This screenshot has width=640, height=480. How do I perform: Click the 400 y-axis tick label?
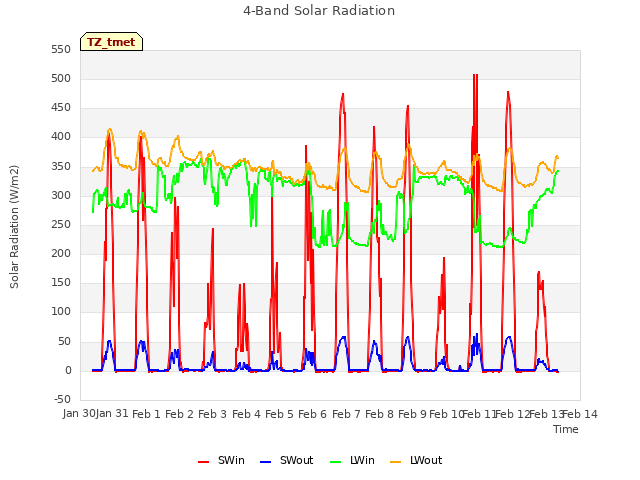(x=61, y=137)
